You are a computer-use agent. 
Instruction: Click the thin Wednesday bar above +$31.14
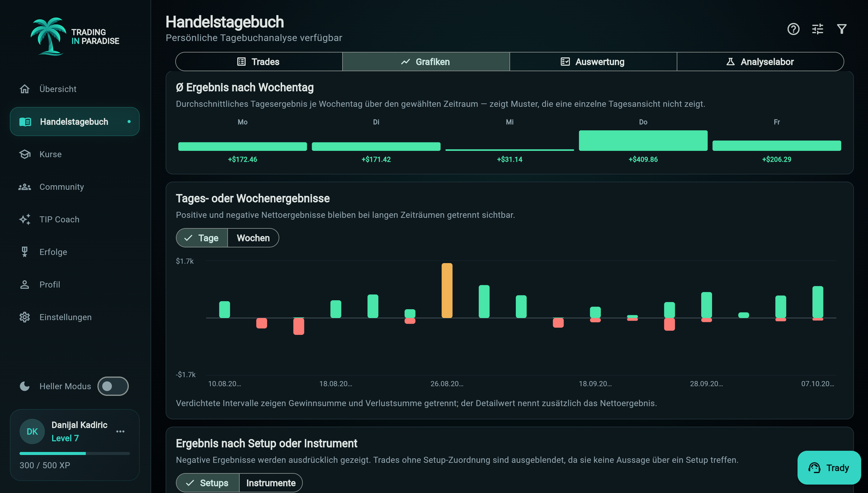coord(510,150)
